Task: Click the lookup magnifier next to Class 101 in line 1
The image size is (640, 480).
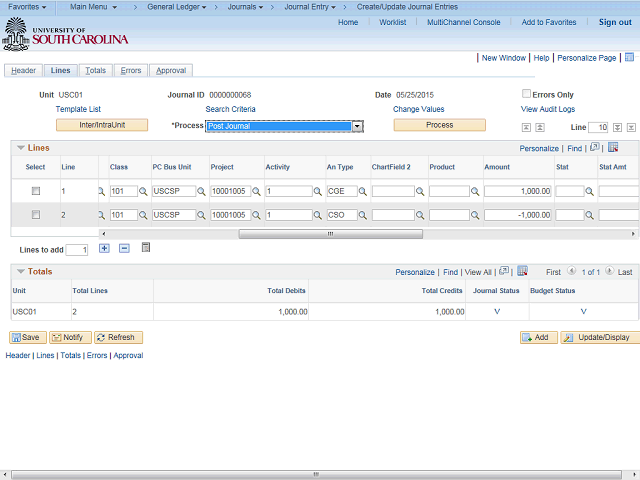Action: pyautogui.click(x=143, y=191)
